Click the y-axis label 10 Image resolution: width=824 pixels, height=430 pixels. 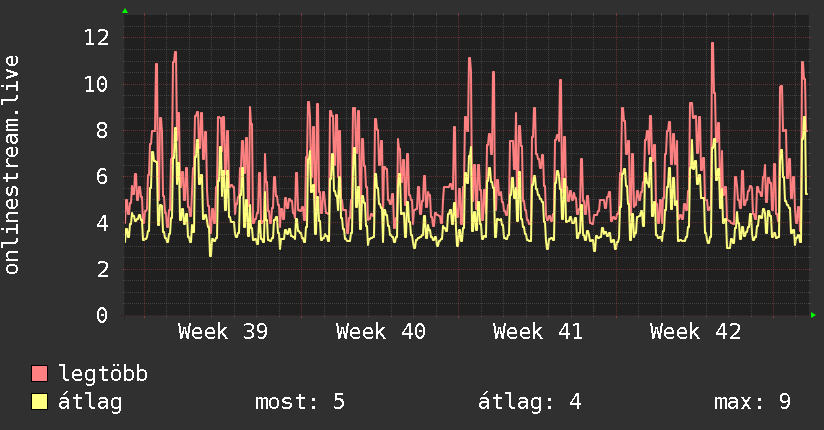(x=97, y=84)
